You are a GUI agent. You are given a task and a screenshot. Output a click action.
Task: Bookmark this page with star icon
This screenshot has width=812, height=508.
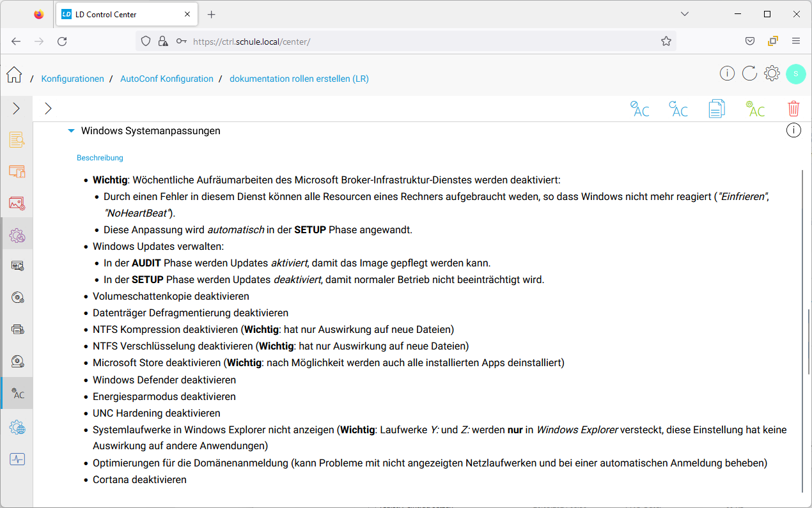coord(666,41)
